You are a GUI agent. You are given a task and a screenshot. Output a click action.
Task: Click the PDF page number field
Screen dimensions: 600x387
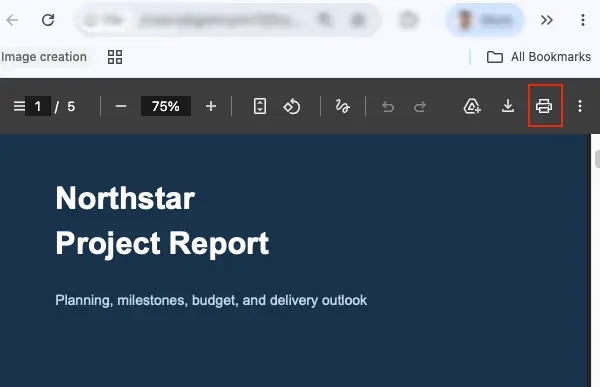click(x=38, y=106)
